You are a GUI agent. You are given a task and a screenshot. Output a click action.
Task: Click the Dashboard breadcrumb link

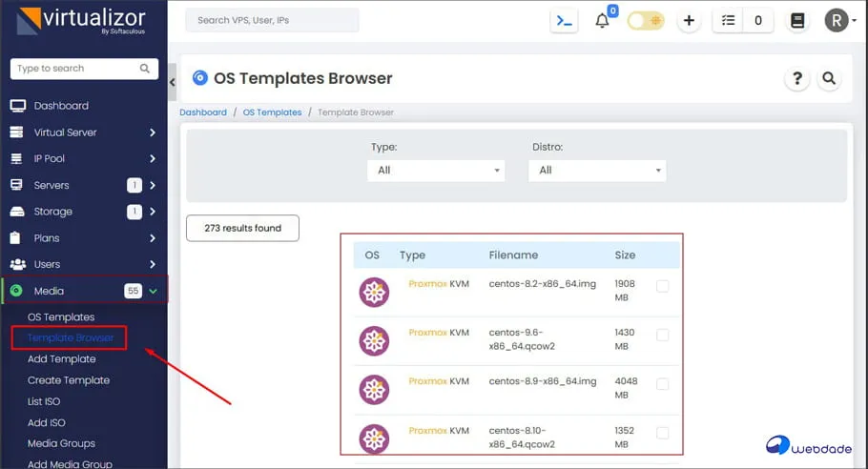(203, 112)
